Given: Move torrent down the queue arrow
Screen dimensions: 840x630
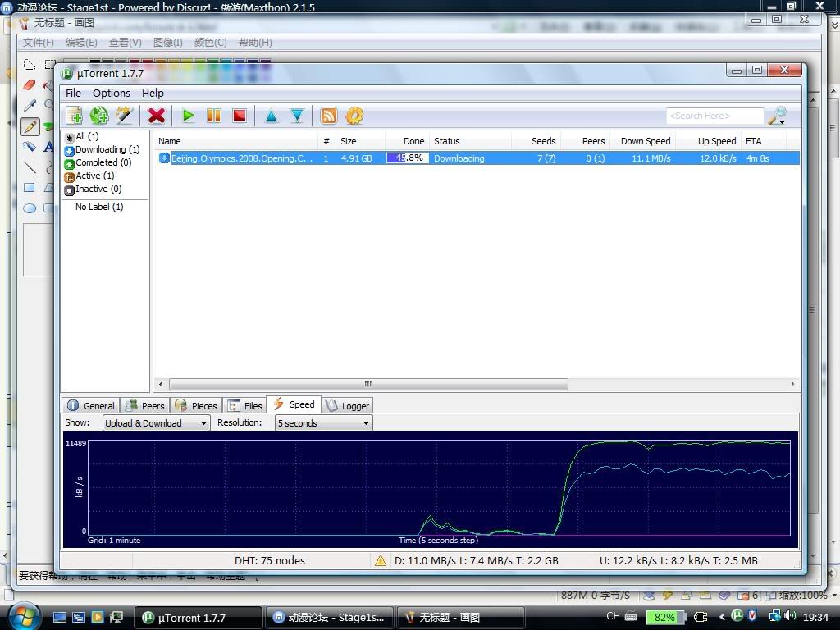Looking at the screenshot, I should click(x=297, y=116).
